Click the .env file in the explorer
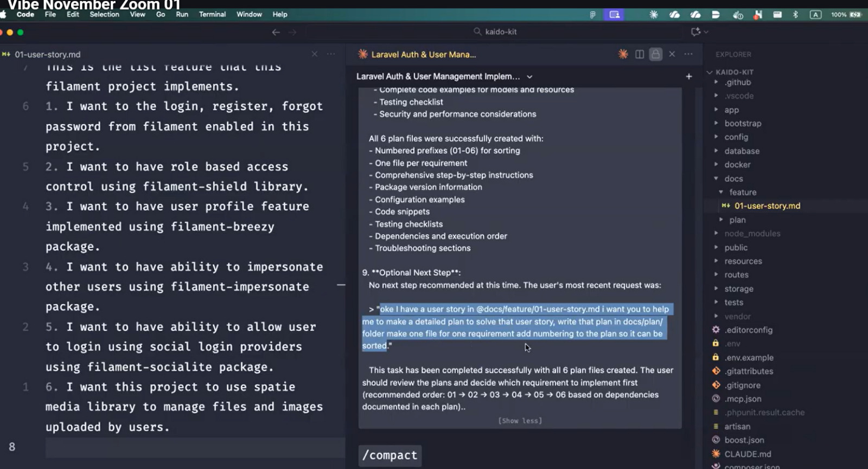868x469 pixels. [732, 344]
